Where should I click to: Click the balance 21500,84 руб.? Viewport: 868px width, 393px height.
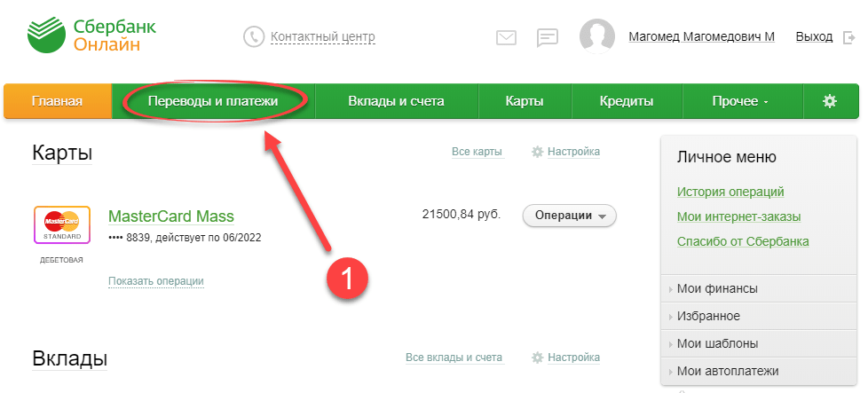point(462,215)
